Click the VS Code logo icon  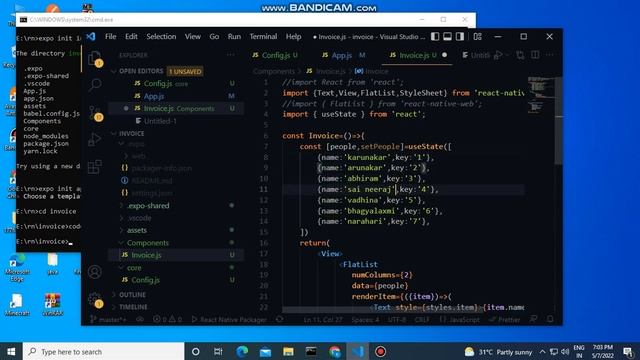(x=91, y=37)
